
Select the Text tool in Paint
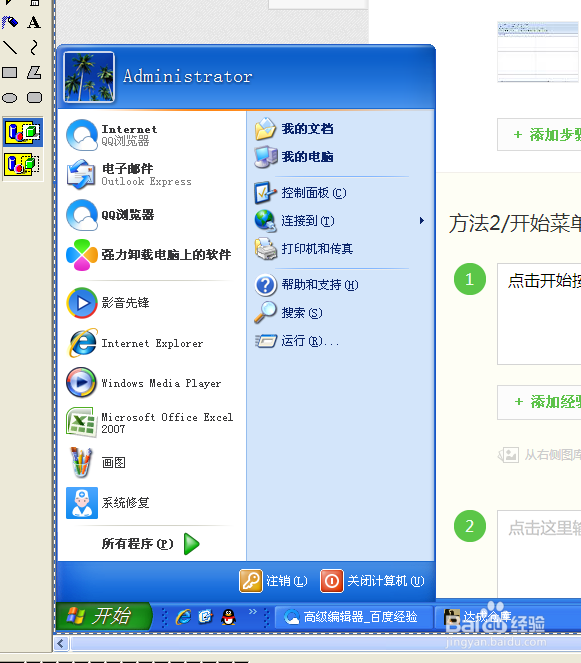click(34, 22)
